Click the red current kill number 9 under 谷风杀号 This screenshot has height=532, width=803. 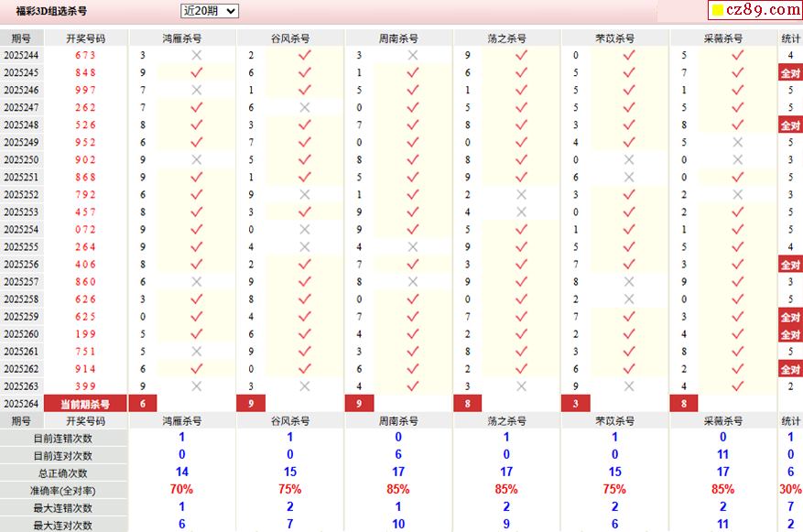click(251, 404)
